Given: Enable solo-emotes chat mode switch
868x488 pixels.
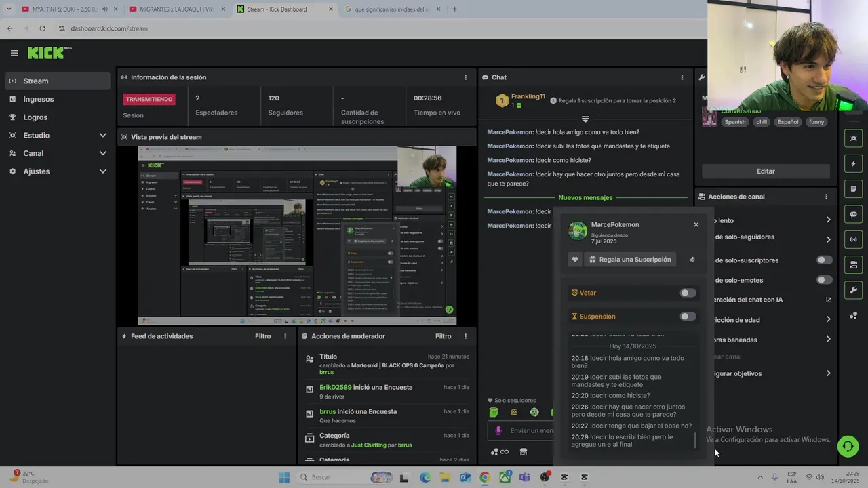Looking at the screenshot, I should [x=824, y=280].
